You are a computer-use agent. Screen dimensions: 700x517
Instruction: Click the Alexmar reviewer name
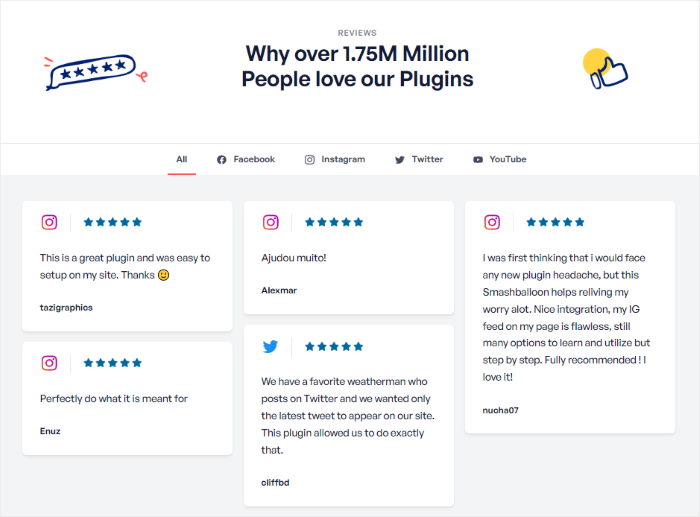279,290
